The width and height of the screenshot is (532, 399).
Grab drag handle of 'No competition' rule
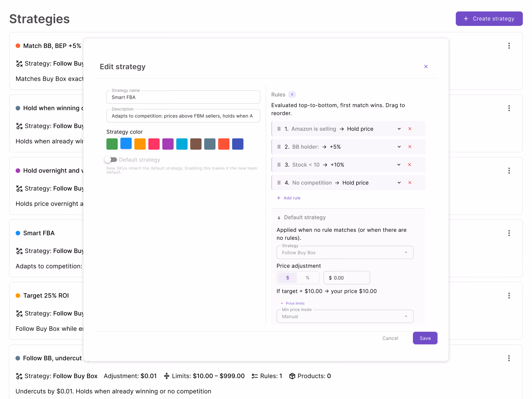[x=279, y=183]
